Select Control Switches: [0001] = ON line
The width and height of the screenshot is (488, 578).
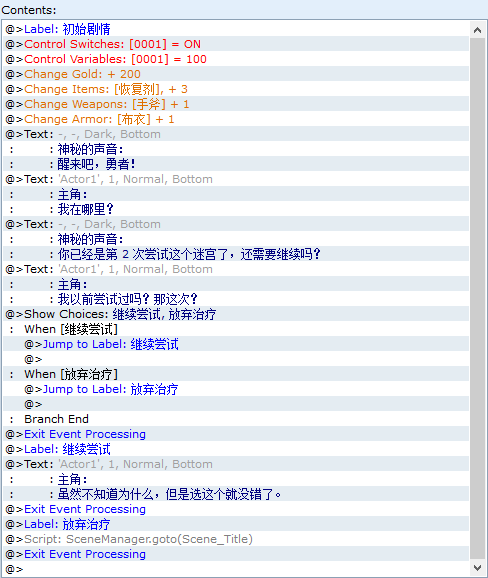coord(236,44)
